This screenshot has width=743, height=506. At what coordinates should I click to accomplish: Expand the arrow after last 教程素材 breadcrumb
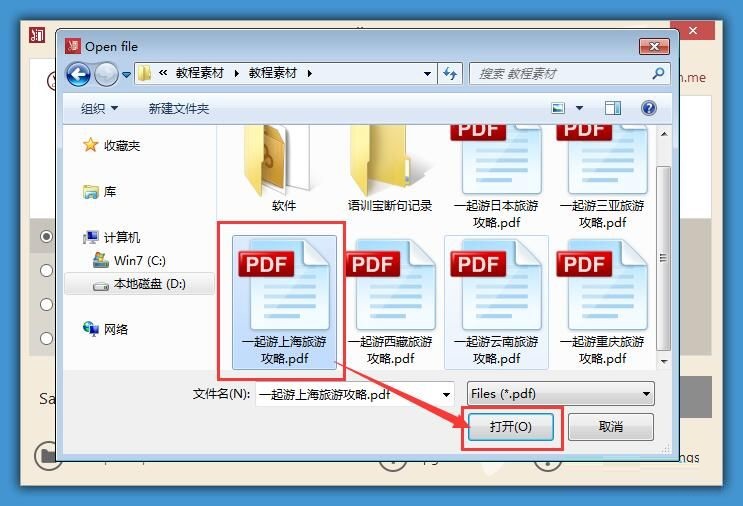pos(309,73)
